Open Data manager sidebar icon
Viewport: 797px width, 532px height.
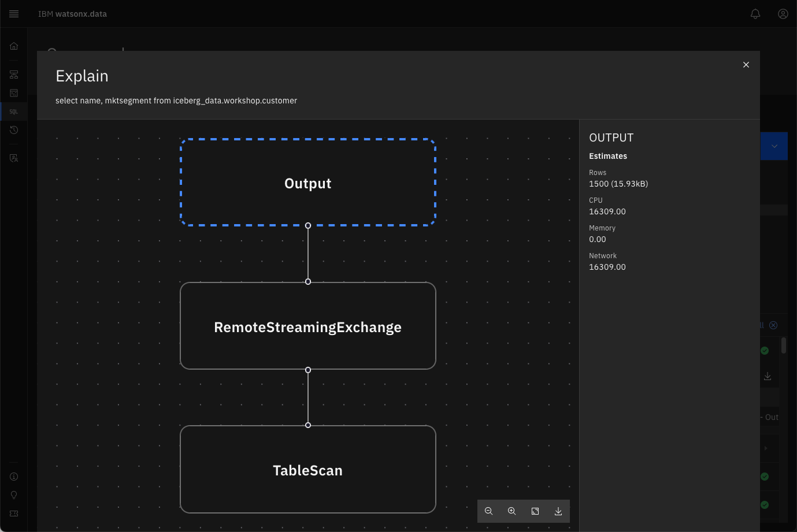14,93
